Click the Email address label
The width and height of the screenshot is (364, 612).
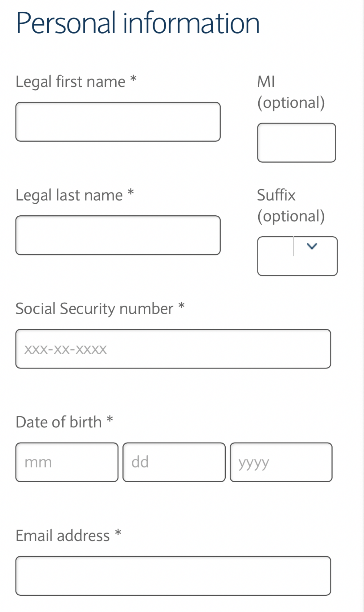point(68,535)
